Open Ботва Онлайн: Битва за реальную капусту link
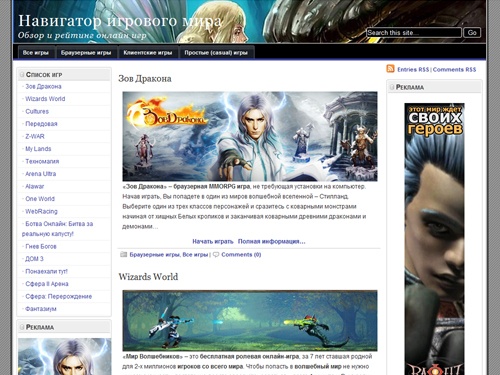Viewport: 500px width, 375px height. tap(57, 229)
